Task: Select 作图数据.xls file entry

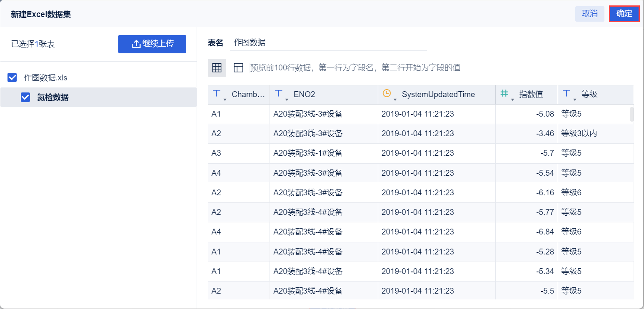Action: pyautogui.click(x=46, y=77)
